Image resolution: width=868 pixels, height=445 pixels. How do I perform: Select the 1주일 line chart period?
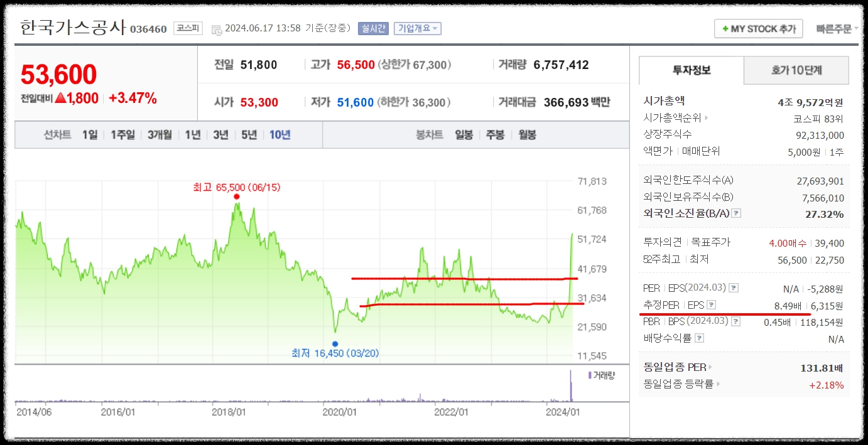tap(122, 135)
